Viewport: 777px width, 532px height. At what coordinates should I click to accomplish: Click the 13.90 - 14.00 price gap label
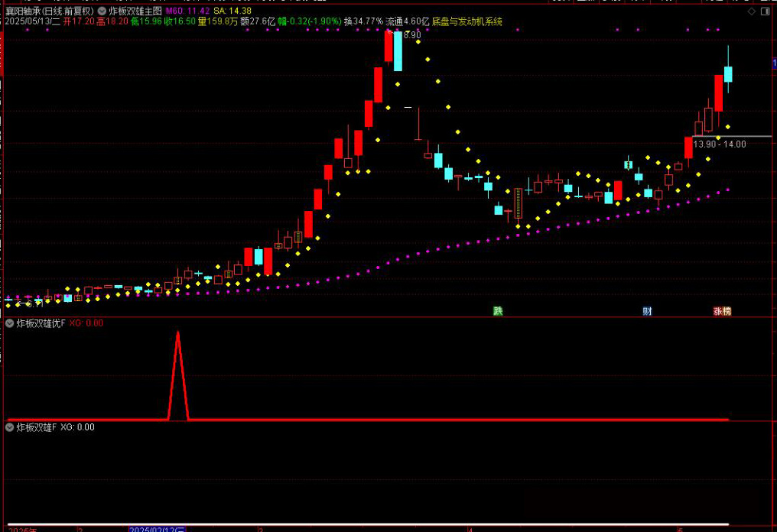(719, 144)
